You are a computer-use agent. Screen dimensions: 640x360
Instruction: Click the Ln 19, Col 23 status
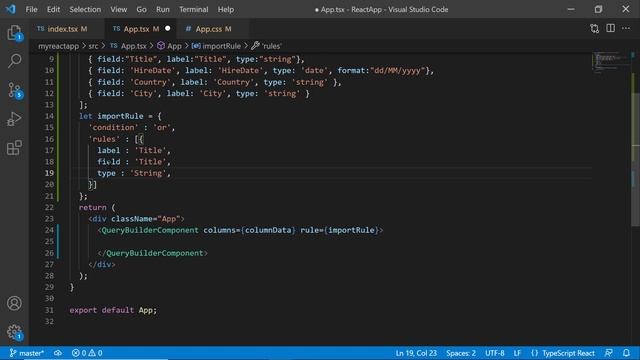pos(416,353)
